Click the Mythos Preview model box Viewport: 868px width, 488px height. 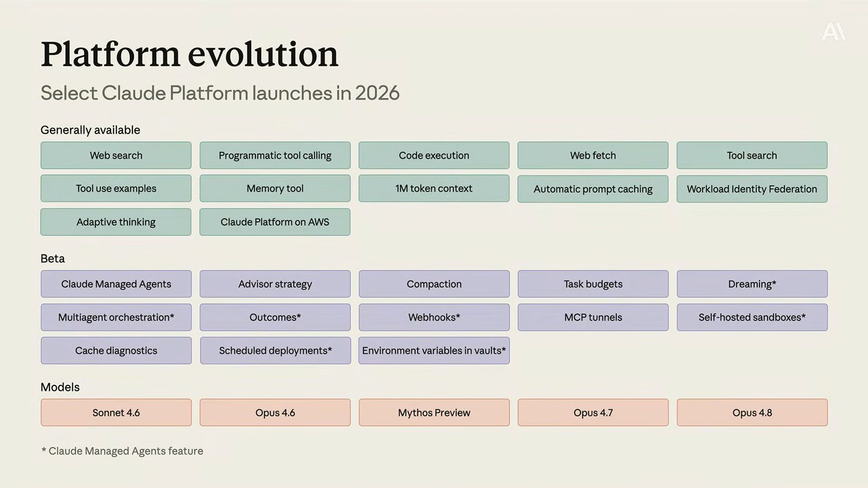[434, 413]
